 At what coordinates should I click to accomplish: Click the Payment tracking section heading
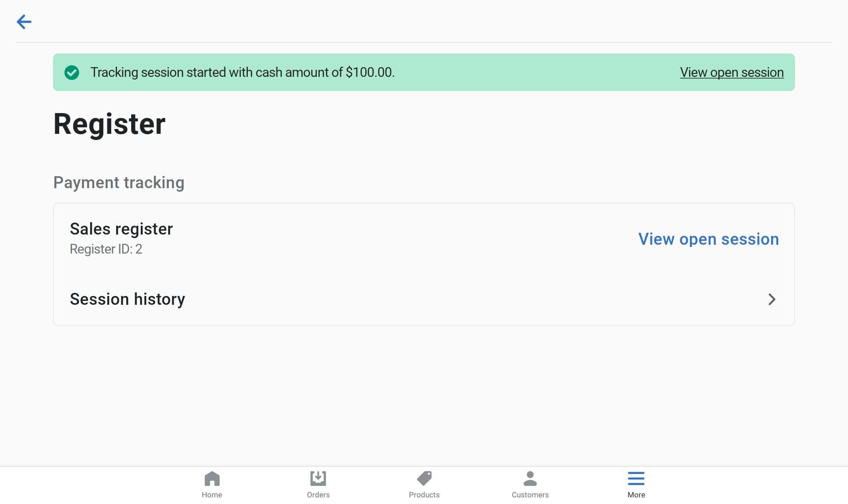[x=118, y=182]
